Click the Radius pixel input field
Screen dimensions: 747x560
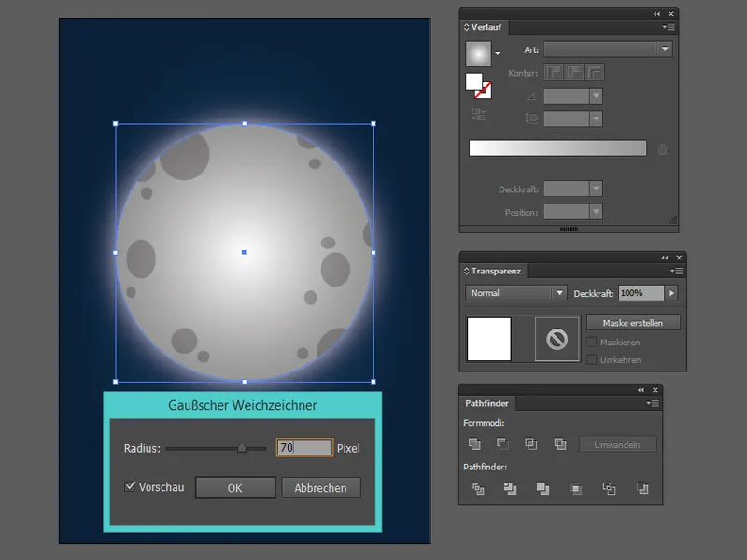305,447
